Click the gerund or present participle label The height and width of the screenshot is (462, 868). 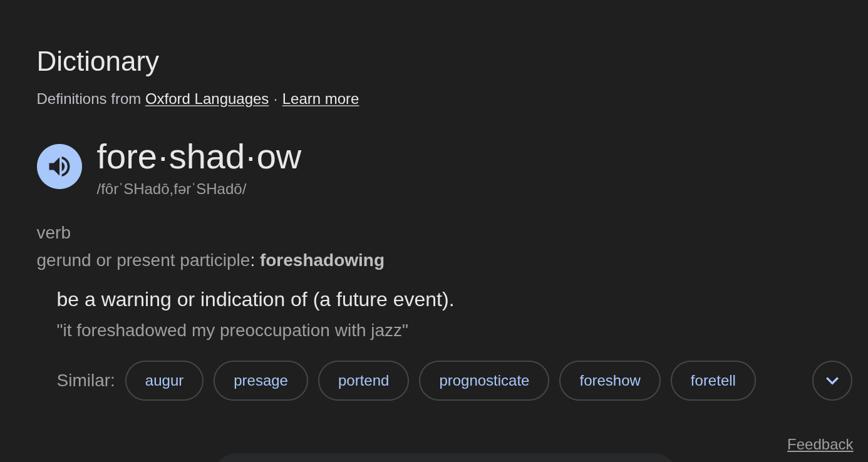pos(143,260)
